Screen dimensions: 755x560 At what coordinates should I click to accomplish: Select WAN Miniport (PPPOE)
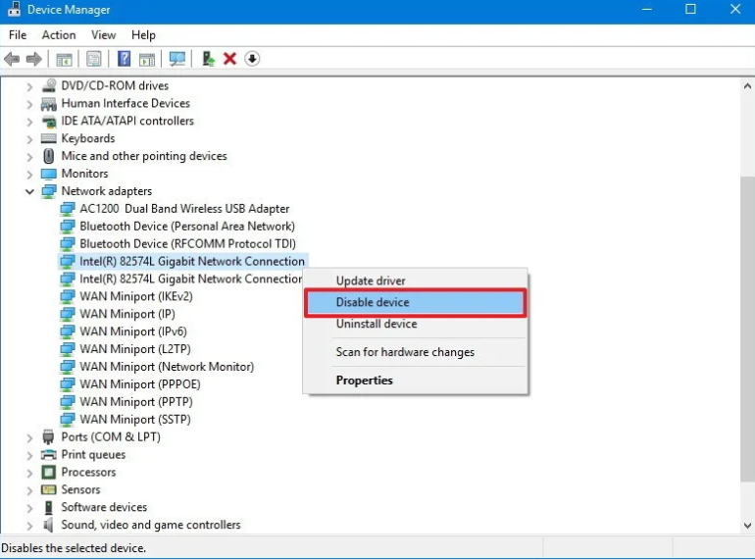(139, 384)
